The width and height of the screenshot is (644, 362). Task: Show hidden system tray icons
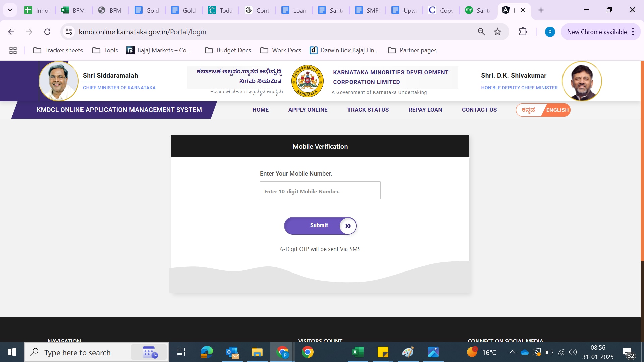(512, 352)
